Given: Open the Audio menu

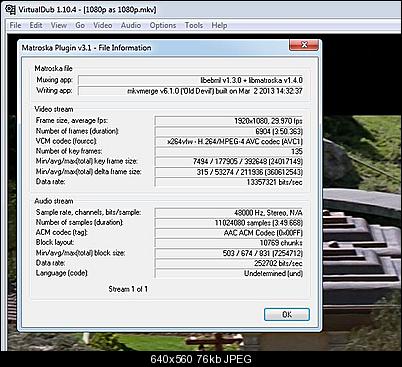Looking at the screenshot, I should point(131,25).
